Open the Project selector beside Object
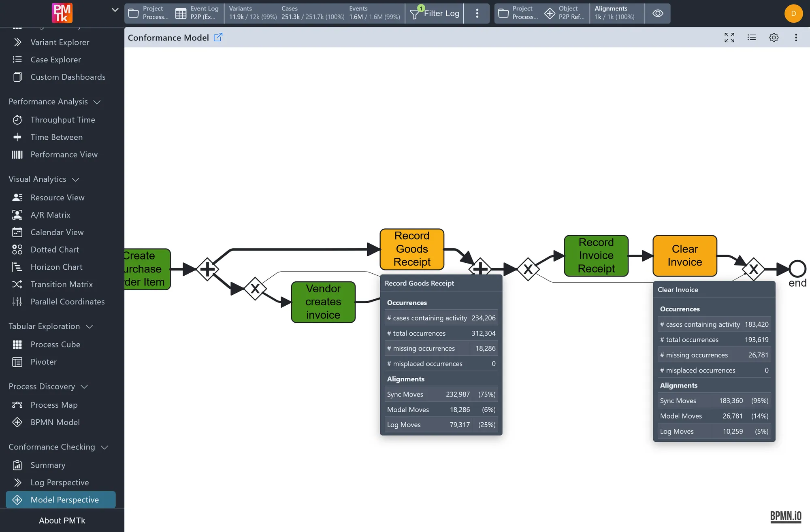Image resolution: width=810 pixels, height=532 pixels. pos(518,13)
